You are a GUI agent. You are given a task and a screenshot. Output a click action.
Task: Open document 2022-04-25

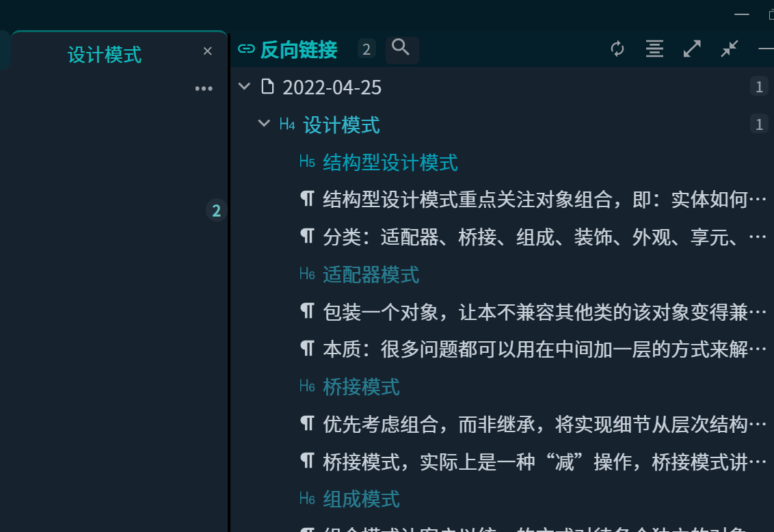[332, 88]
